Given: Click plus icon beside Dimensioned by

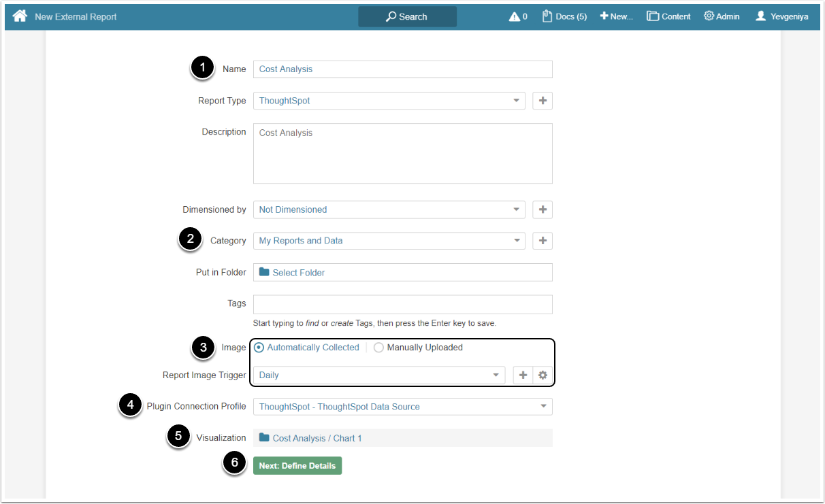Looking at the screenshot, I should click(543, 209).
